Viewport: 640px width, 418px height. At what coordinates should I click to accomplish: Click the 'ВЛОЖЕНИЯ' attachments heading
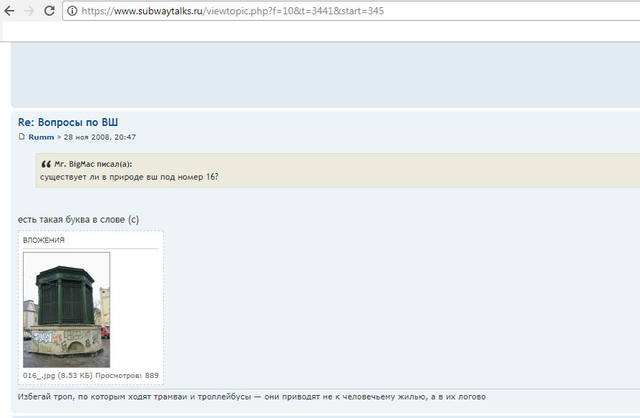pos(44,240)
